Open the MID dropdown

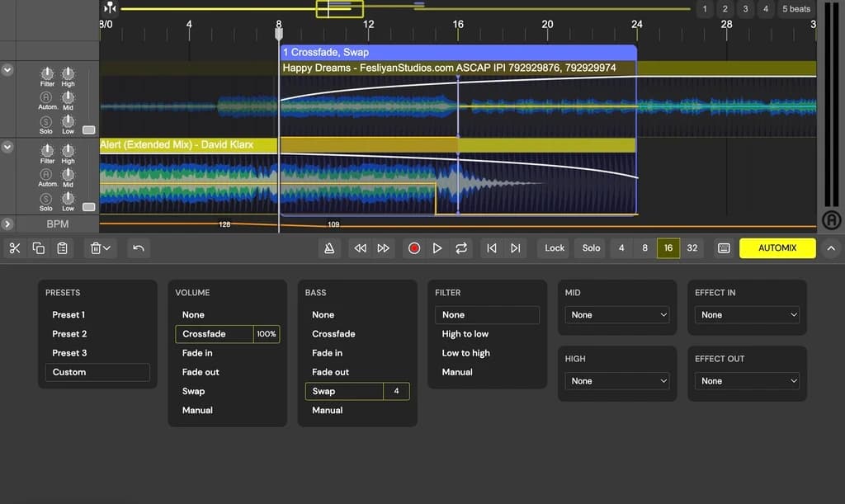tap(617, 315)
